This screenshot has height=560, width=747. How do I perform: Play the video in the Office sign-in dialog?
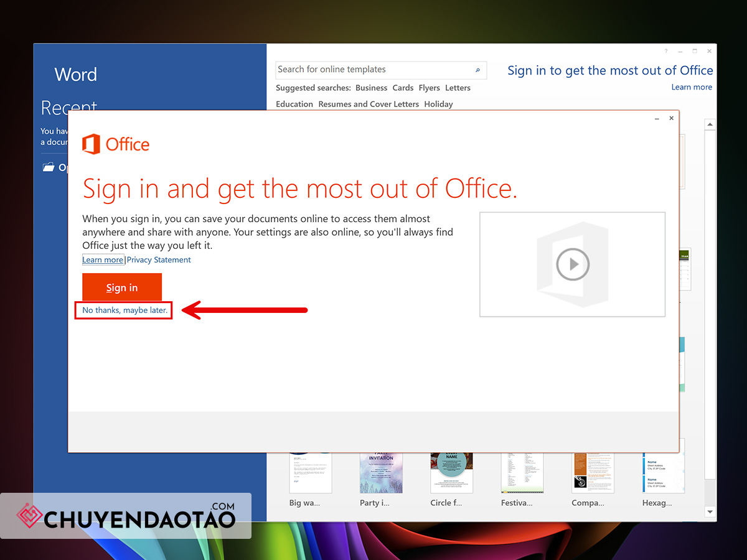point(572,264)
